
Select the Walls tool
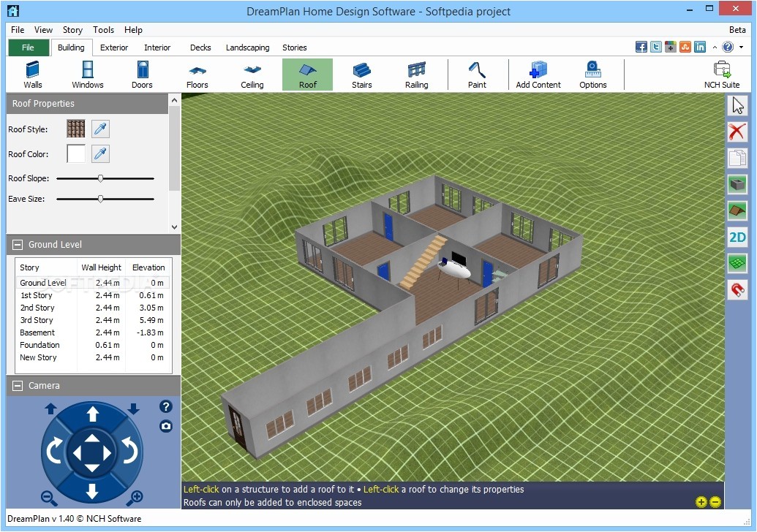click(33, 75)
